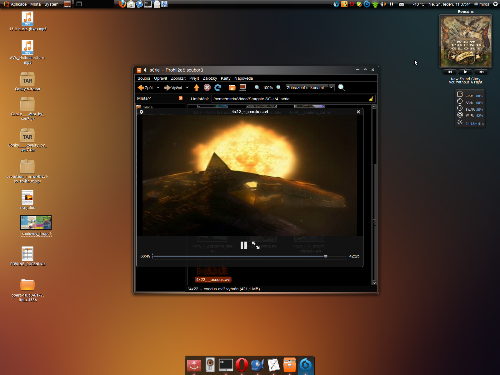This screenshot has height=375, width=500.
Task: Click the video preview seek bar track
Action: point(249,256)
